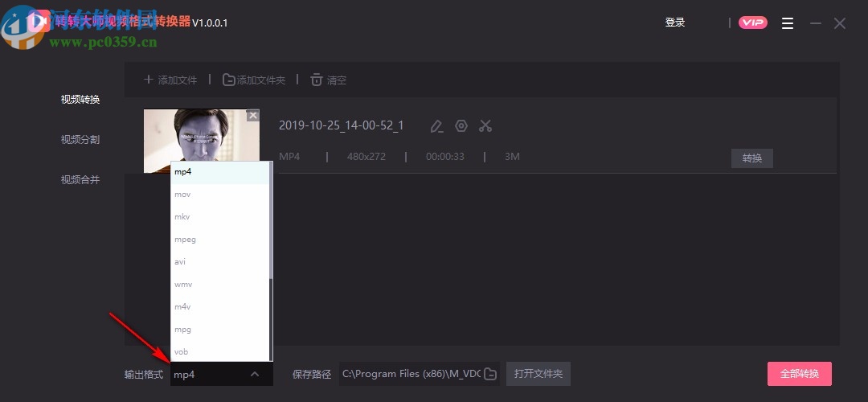Select vob from format list
The image size is (868, 402).
pos(219,351)
